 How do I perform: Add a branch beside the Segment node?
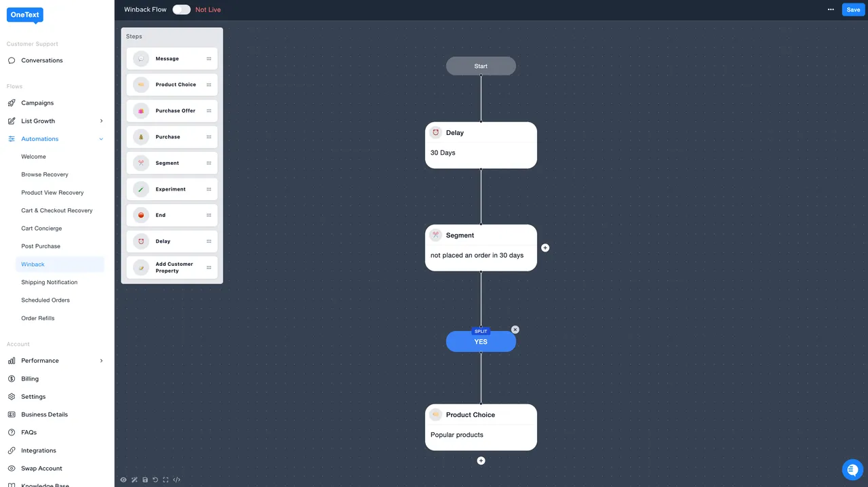click(x=545, y=248)
